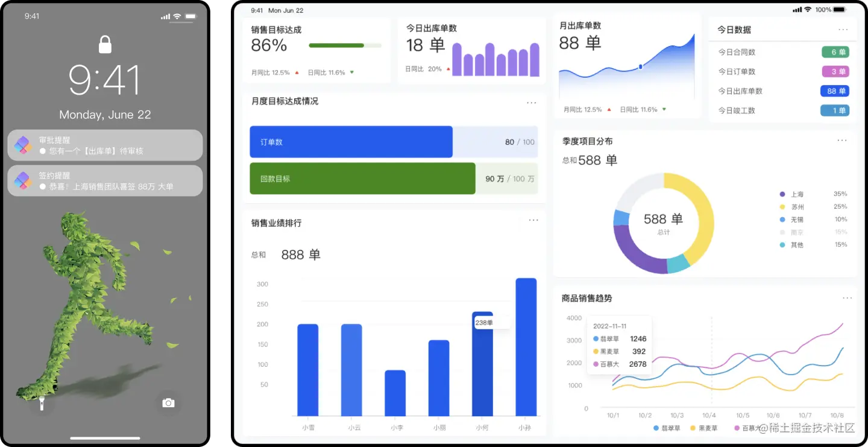Viewport: 868px width, 447px height.
Task: Toggle the 上海 legend item
Action: (x=792, y=194)
